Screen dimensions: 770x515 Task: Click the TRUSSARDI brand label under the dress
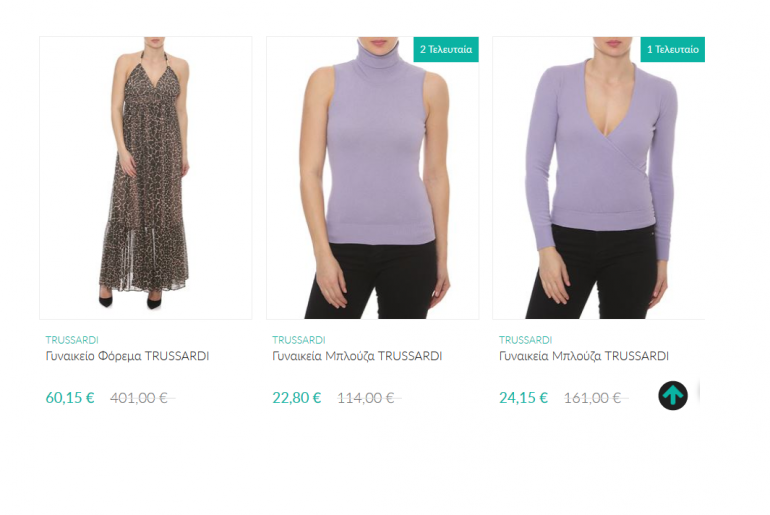click(72, 340)
